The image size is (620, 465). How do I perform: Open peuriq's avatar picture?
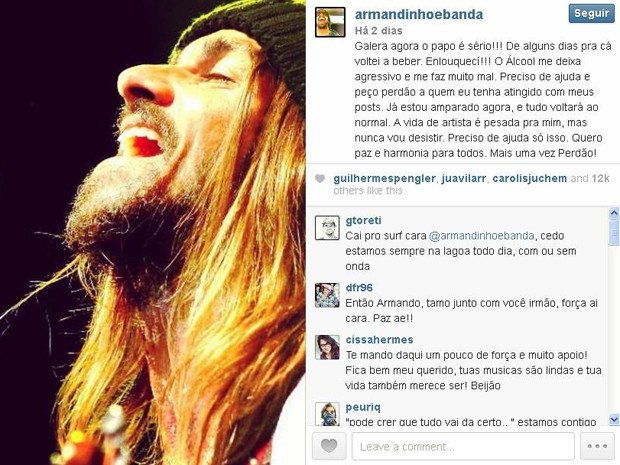coord(327,414)
